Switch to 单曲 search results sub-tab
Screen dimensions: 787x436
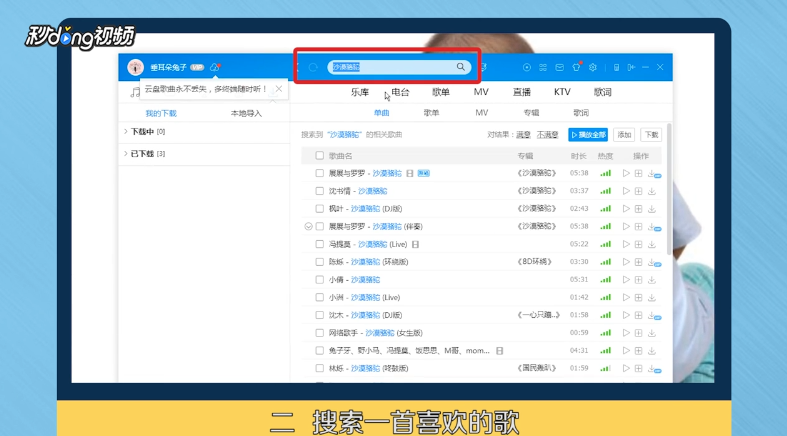[x=381, y=113]
